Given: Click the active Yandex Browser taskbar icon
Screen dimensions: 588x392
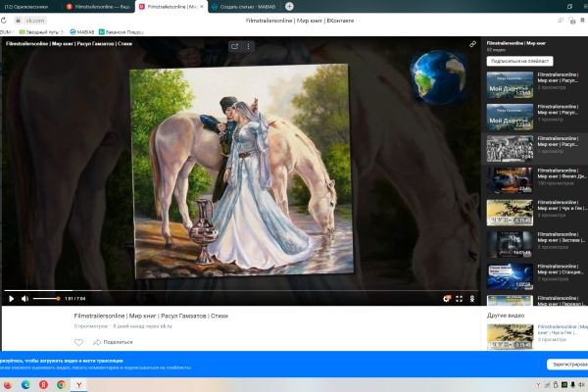Looking at the screenshot, I should pyautogui.click(x=79, y=385).
